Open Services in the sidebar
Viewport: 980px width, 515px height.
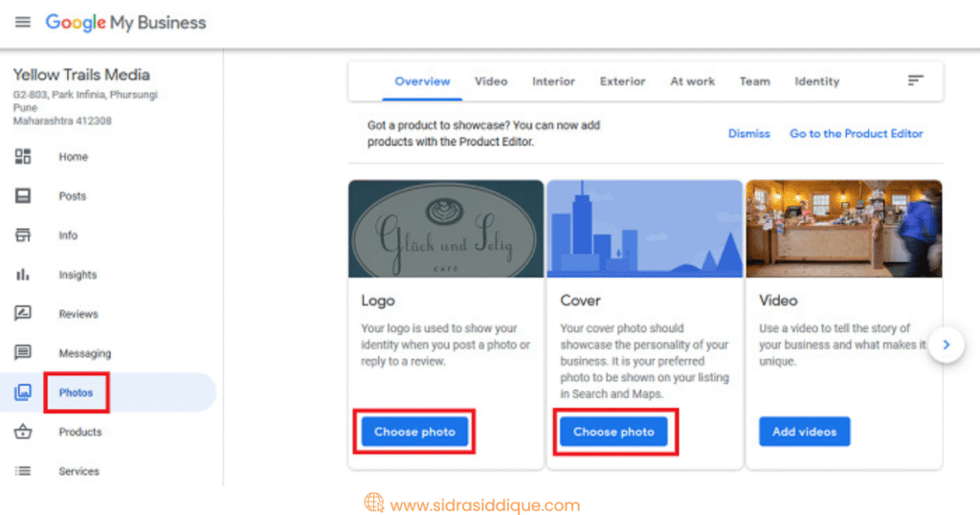78,471
